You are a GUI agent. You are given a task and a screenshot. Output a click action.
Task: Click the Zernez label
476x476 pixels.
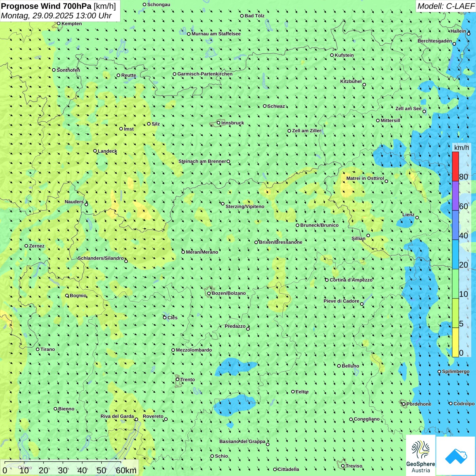coord(37,246)
